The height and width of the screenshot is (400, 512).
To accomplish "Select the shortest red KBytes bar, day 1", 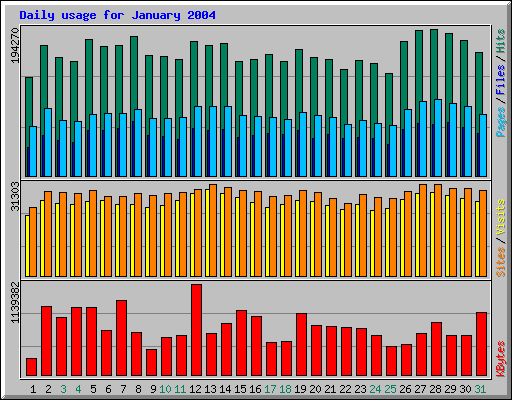I will 32,367.
